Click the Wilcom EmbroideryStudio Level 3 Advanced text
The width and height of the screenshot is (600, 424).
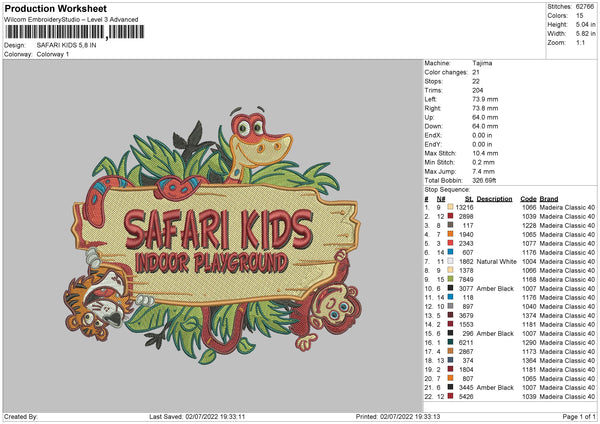point(71,20)
